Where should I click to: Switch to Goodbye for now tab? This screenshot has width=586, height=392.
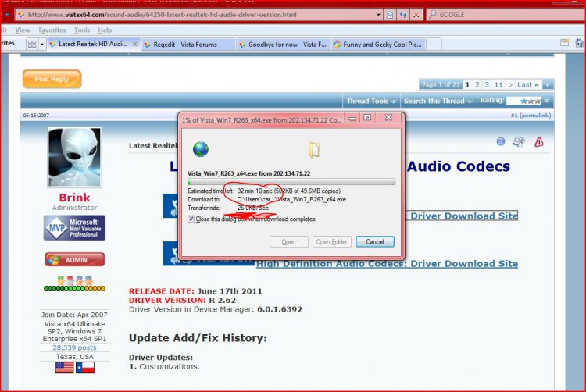pyautogui.click(x=284, y=45)
